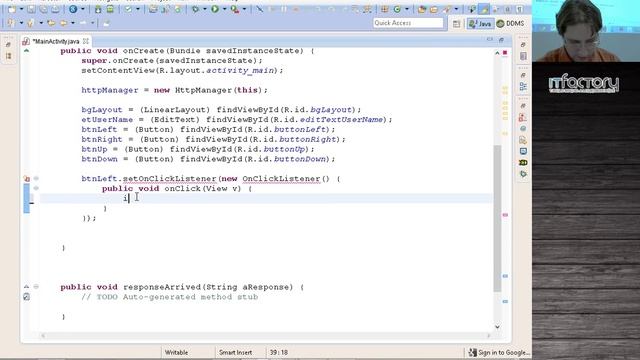
Task: Click in the Quick Access search field
Action: tap(408, 23)
